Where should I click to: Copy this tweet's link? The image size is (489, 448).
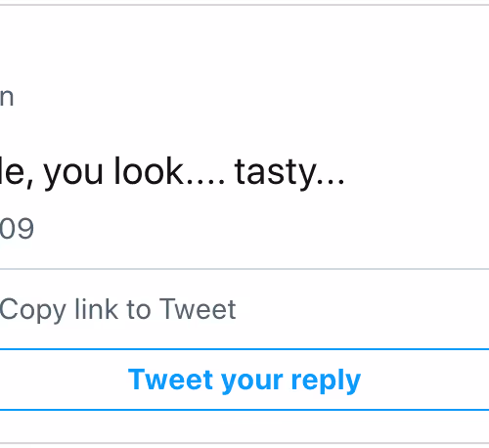(117, 309)
